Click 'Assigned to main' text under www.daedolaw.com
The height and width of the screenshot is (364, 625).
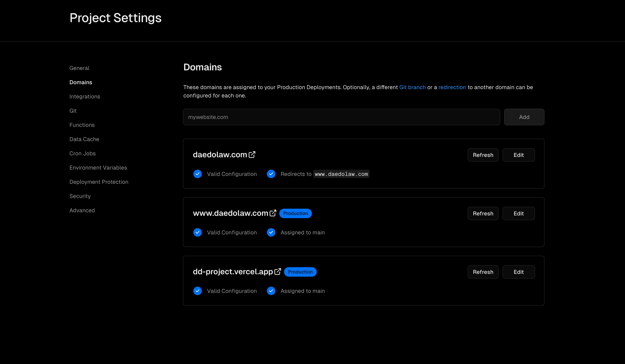tap(303, 232)
